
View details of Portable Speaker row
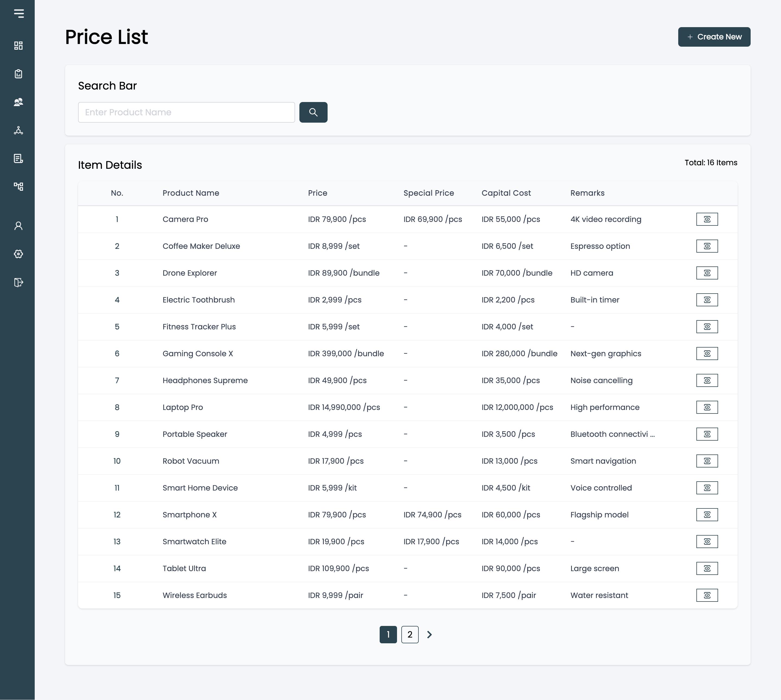(707, 434)
